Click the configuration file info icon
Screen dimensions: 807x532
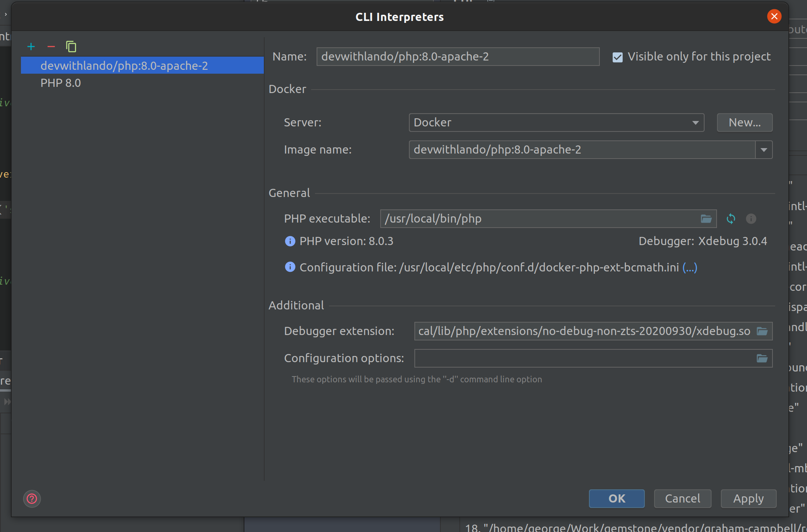[290, 267]
